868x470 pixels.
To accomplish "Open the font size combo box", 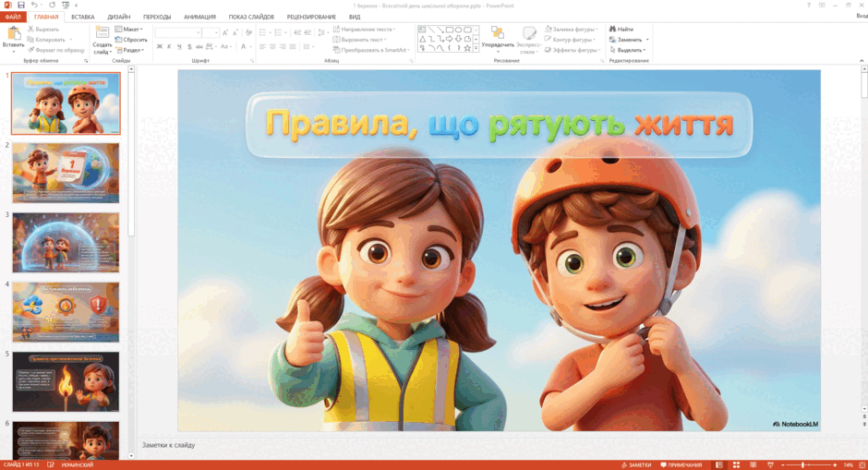I will point(211,32).
